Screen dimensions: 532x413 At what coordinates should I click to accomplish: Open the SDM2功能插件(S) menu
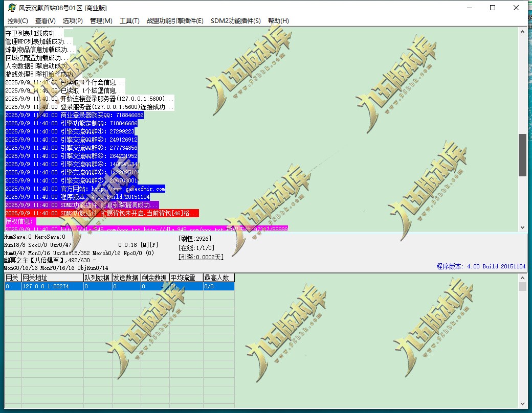pyautogui.click(x=236, y=20)
